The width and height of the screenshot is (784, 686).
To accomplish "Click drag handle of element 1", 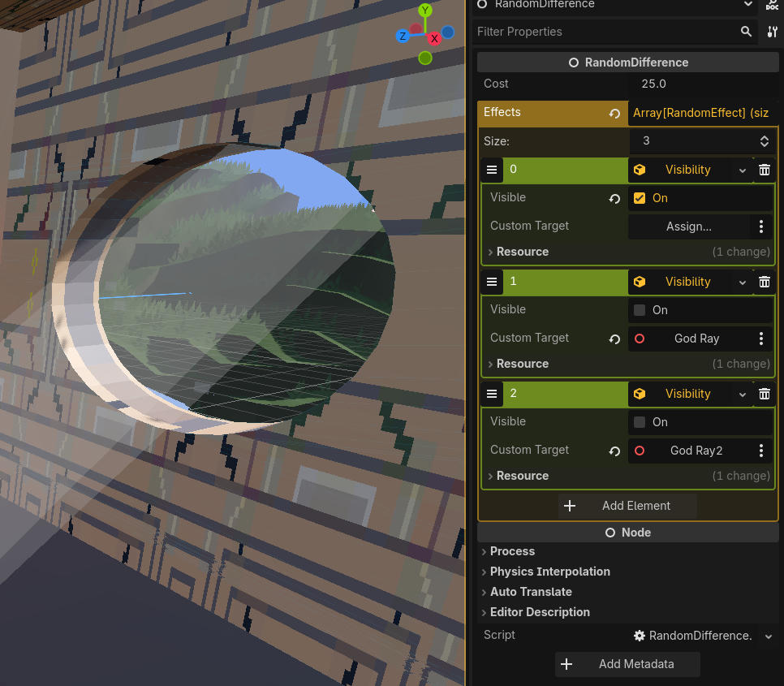I will 491,282.
